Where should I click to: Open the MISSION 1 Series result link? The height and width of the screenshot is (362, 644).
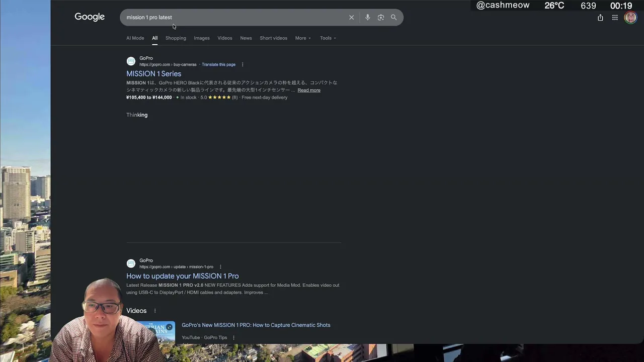153,74
